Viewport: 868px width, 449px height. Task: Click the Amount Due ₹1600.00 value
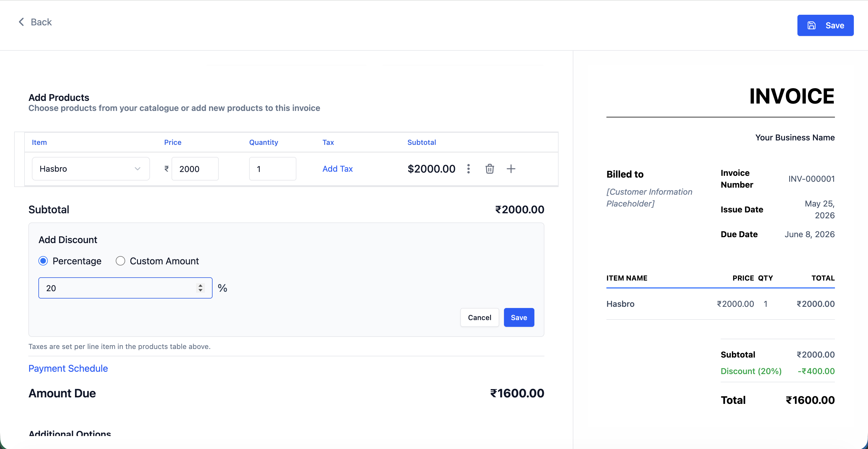pos(517,393)
